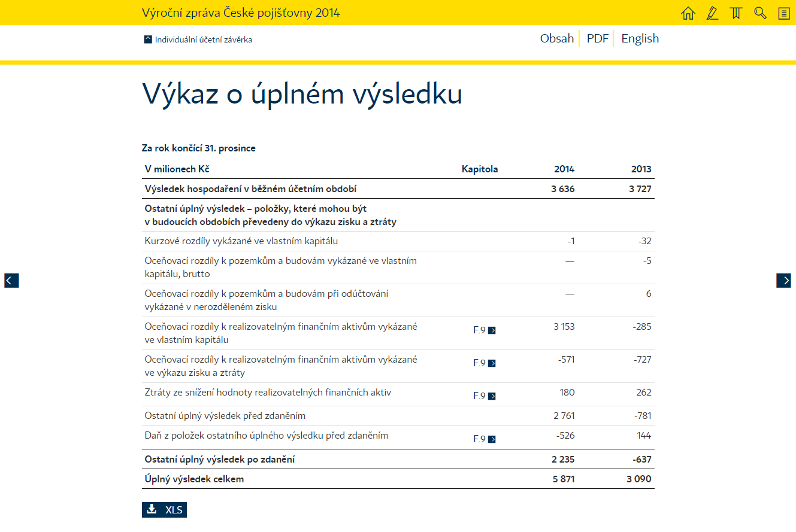Select the value -526 in the tax row
This screenshot has width=796, height=532.
[565, 435]
